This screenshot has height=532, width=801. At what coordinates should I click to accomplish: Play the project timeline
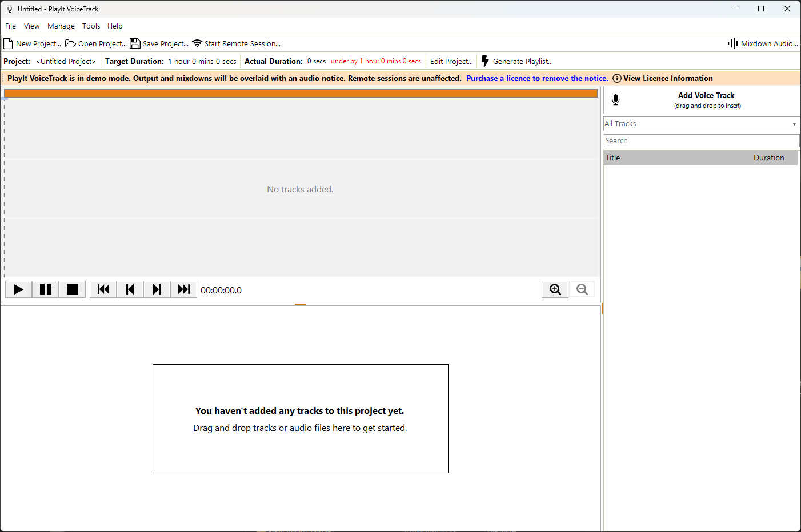tap(18, 289)
